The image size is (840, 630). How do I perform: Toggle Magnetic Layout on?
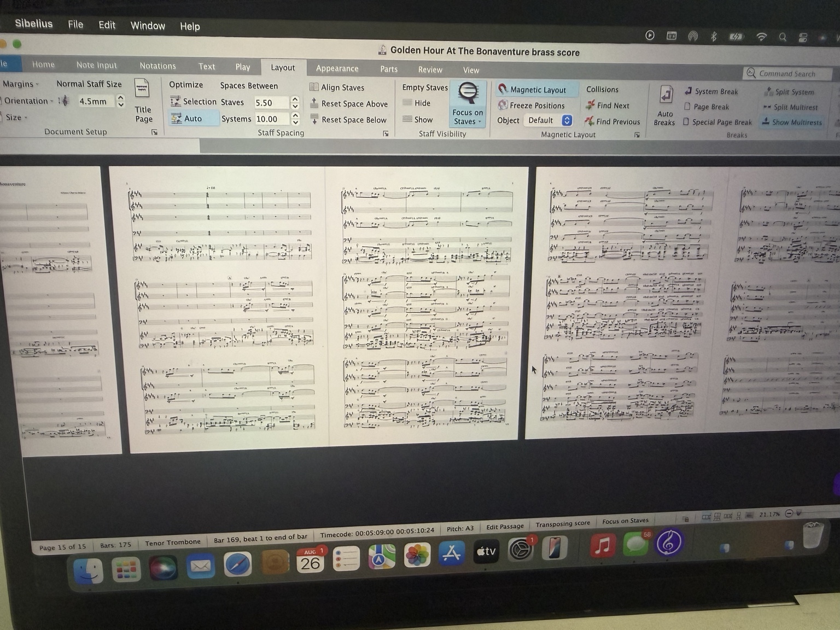(532, 89)
